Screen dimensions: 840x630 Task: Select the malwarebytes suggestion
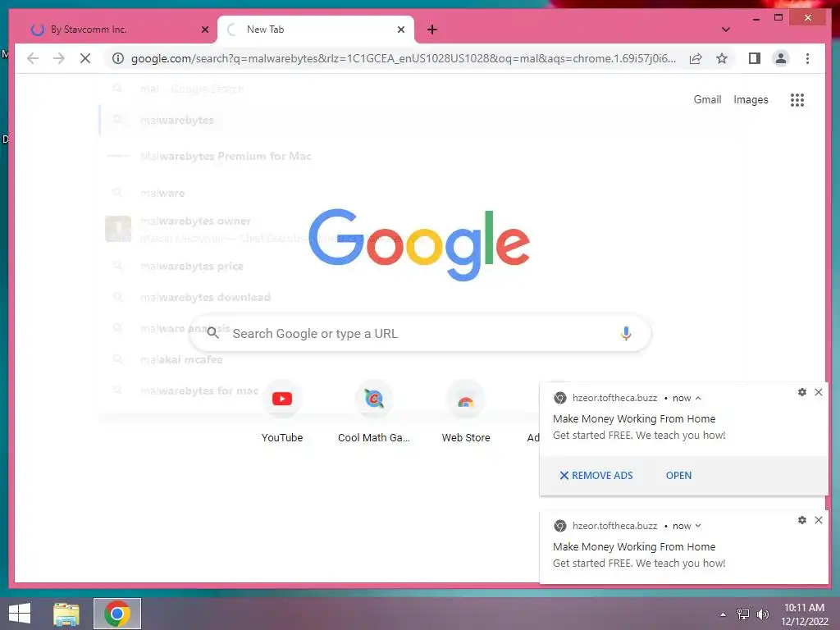click(421, 120)
